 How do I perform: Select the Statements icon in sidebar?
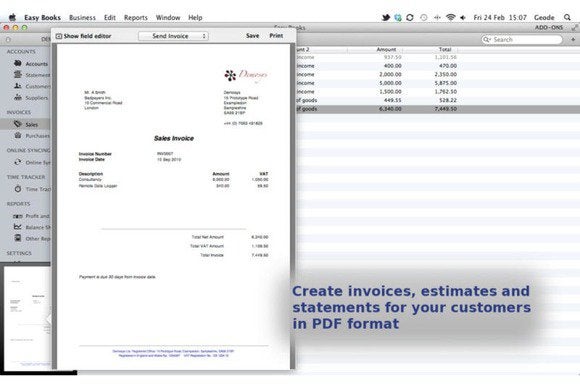(x=17, y=74)
